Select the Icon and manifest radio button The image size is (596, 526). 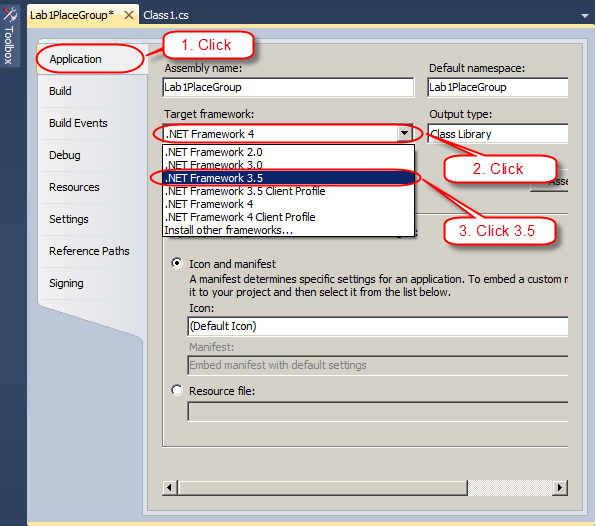pos(177,263)
